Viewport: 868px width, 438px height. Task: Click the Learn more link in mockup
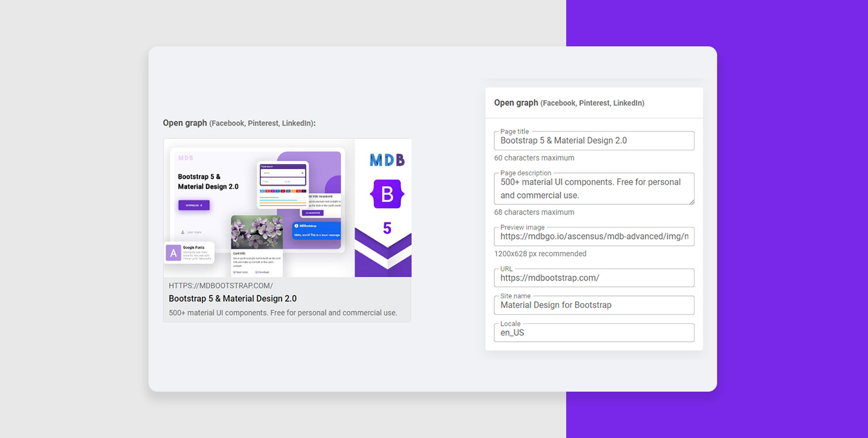pyautogui.click(x=191, y=232)
